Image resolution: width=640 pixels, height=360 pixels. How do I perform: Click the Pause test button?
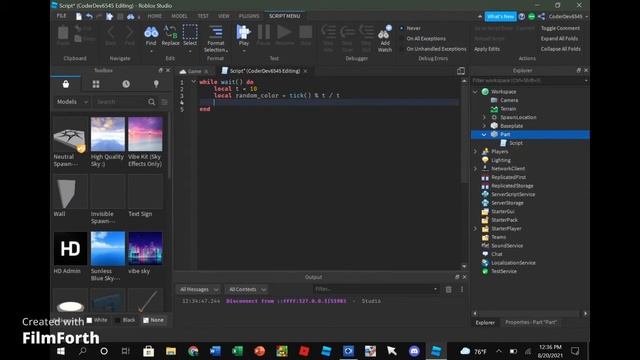(x=264, y=32)
